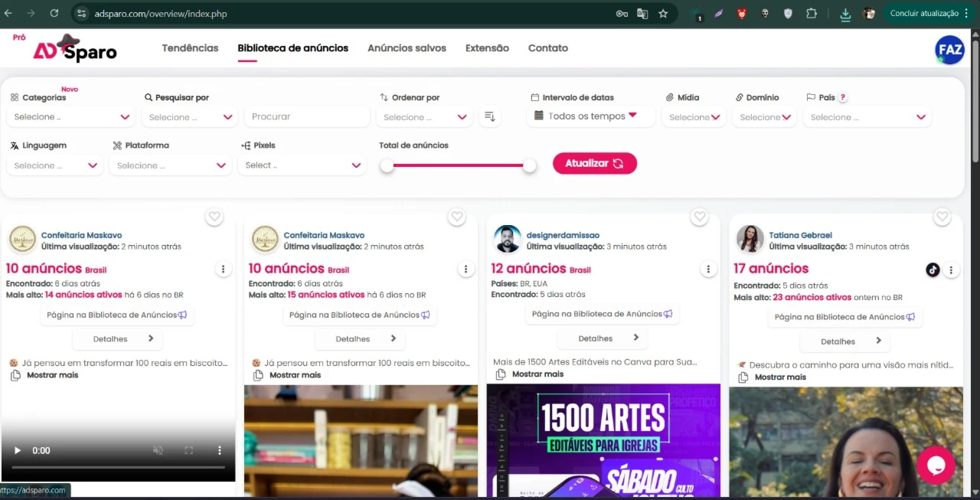Open the Todos os tempos date range

[591, 116]
